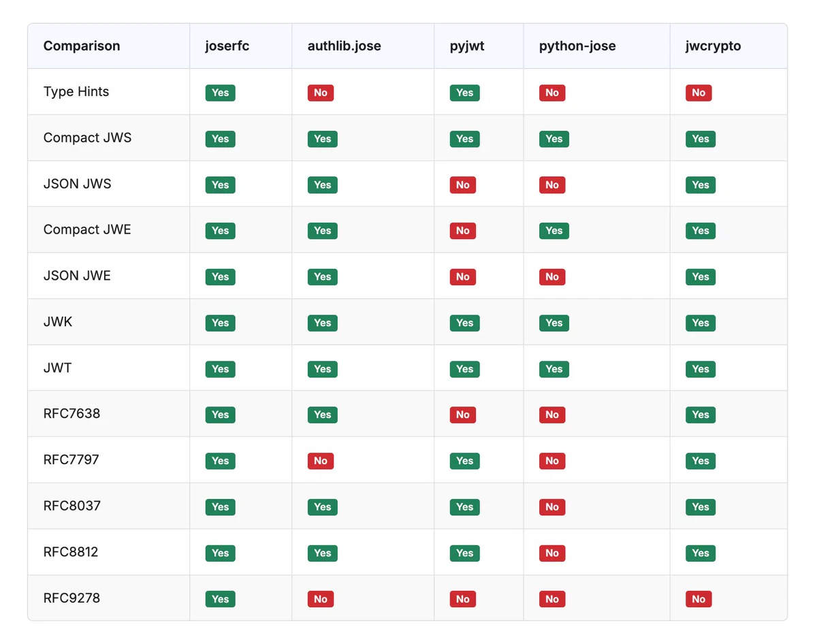Click the Yes badge for pyjwt RFC7797

[465, 461]
